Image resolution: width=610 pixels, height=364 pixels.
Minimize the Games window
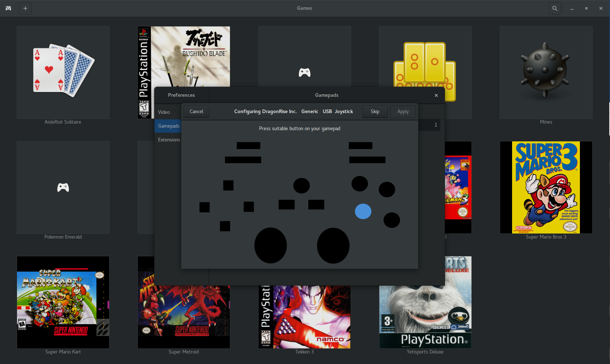click(572, 8)
